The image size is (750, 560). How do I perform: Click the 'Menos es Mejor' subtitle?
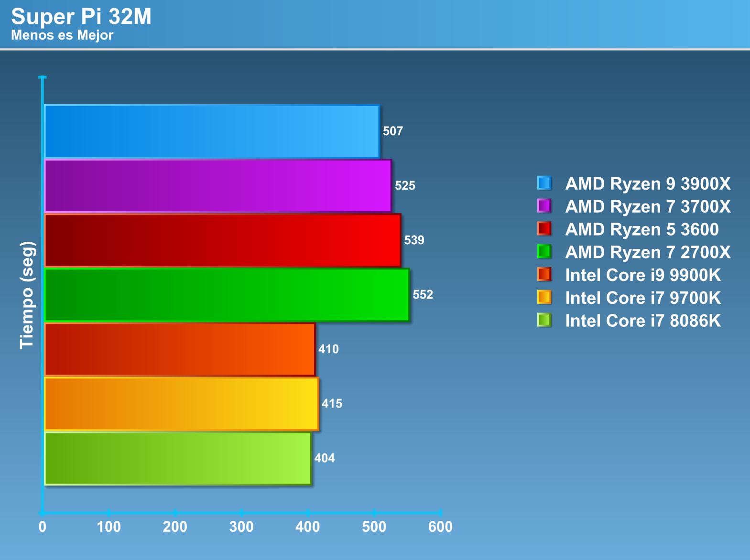click(x=62, y=35)
